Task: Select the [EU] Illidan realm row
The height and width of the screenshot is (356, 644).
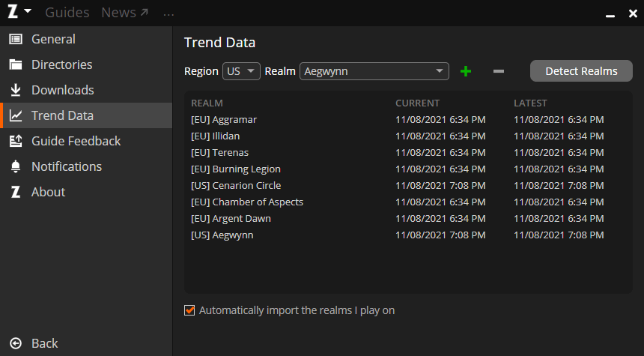Action: [x=408, y=136]
